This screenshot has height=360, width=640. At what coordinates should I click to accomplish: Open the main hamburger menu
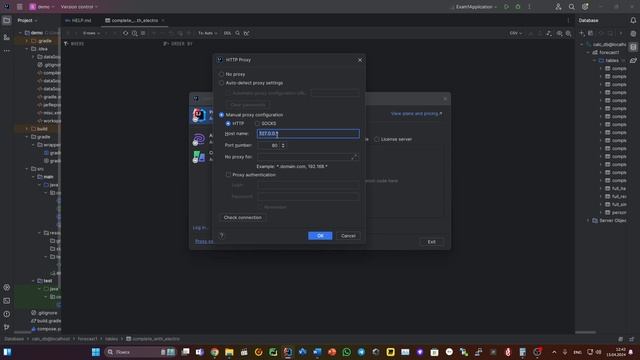point(20,7)
